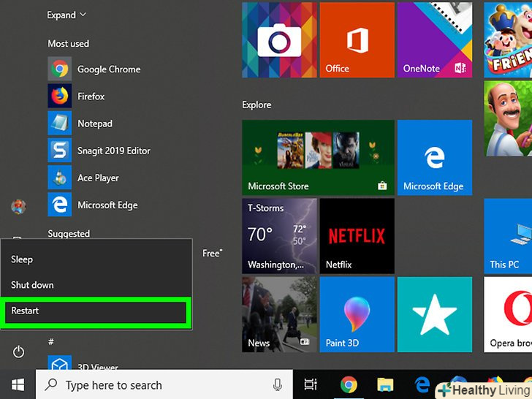532x399 pixels.
Task: Open Task View on the taskbar
Action: click(311, 385)
